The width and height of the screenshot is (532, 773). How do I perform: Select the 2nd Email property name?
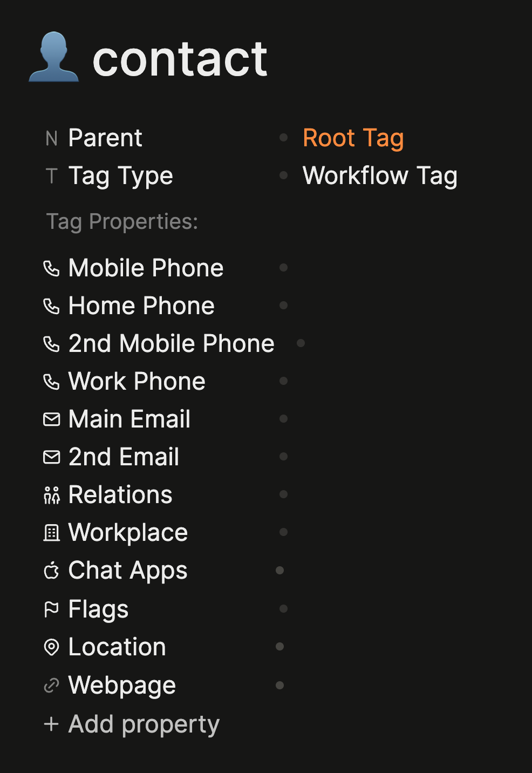coord(124,457)
